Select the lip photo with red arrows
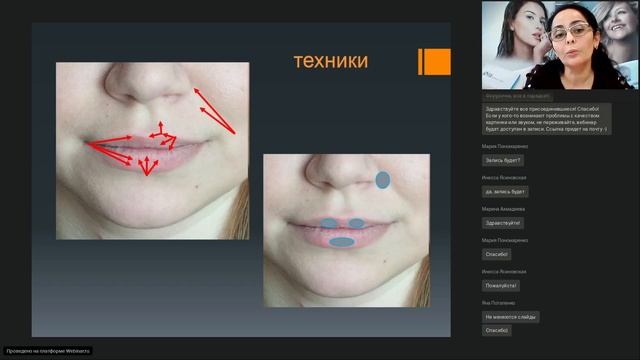 tap(153, 151)
